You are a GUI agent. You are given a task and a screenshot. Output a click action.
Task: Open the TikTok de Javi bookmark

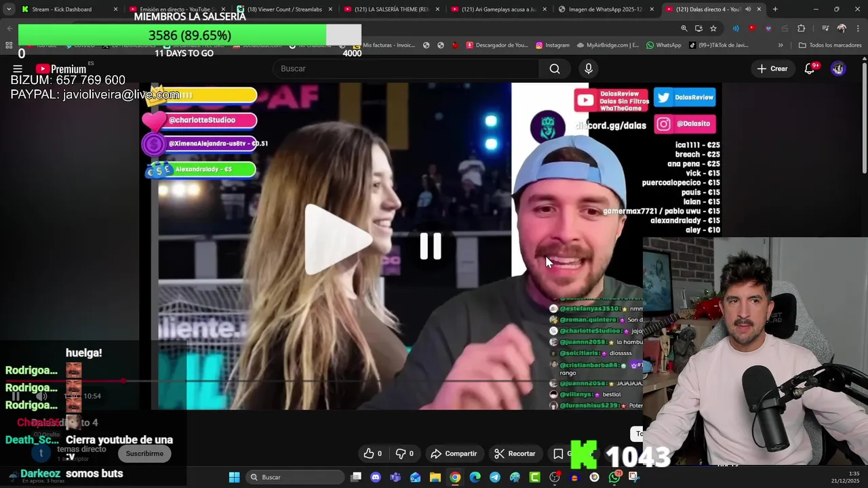719,45
